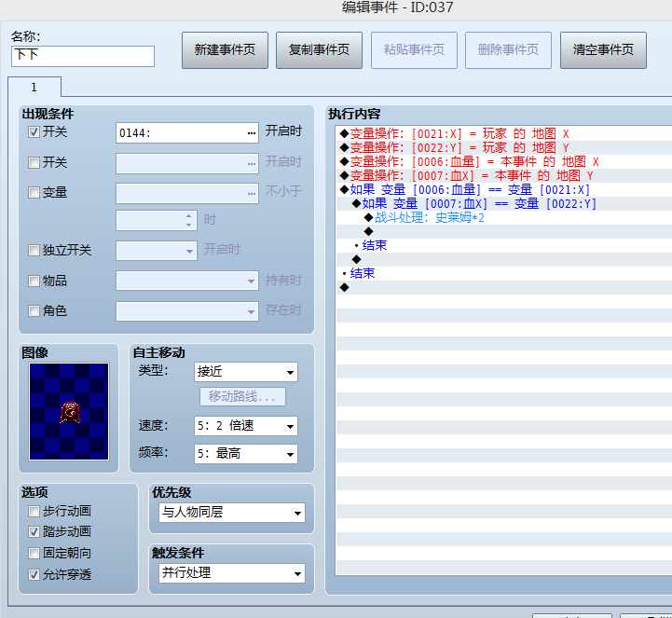Toggle the 允许穿透 option
This screenshot has width=672, height=618.
pyautogui.click(x=34, y=575)
